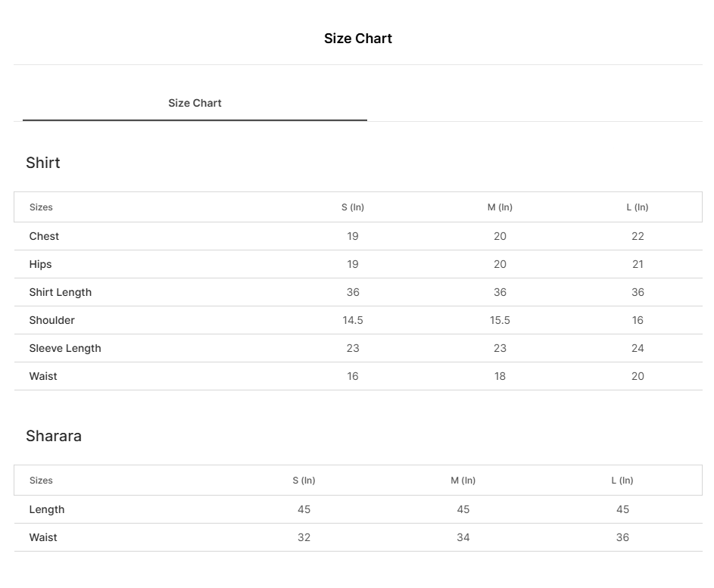This screenshot has width=714, height=588.
Task: Select the Size Chart tab
Action: pos(195,103)
